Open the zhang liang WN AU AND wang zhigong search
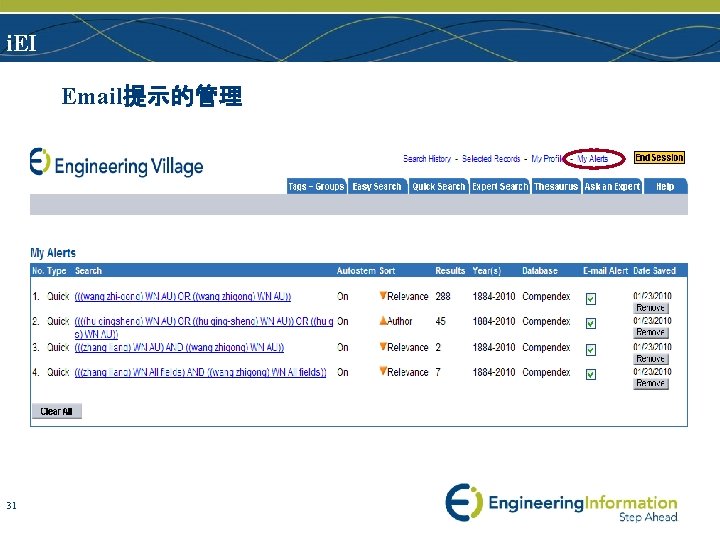The width and height of the screenshot is (720, 540). 179,347
